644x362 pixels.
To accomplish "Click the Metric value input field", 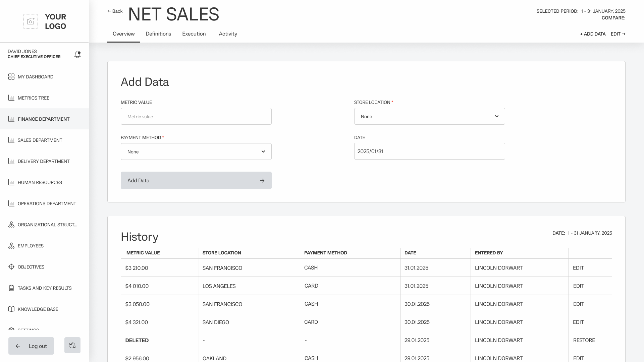I will coord(196,116).
